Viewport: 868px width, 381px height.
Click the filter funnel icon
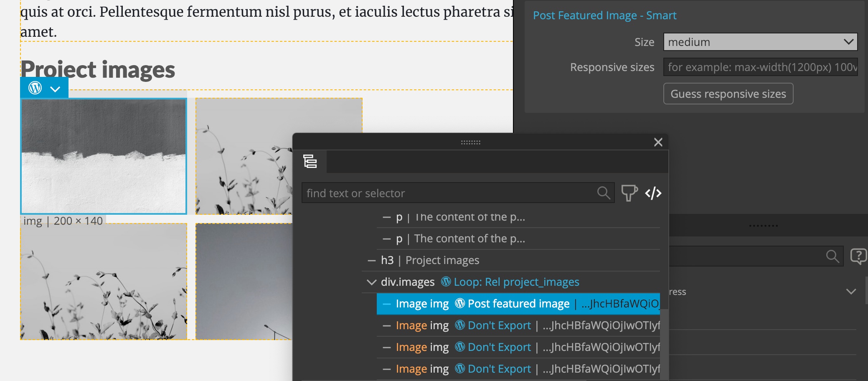tap(629, 193)
